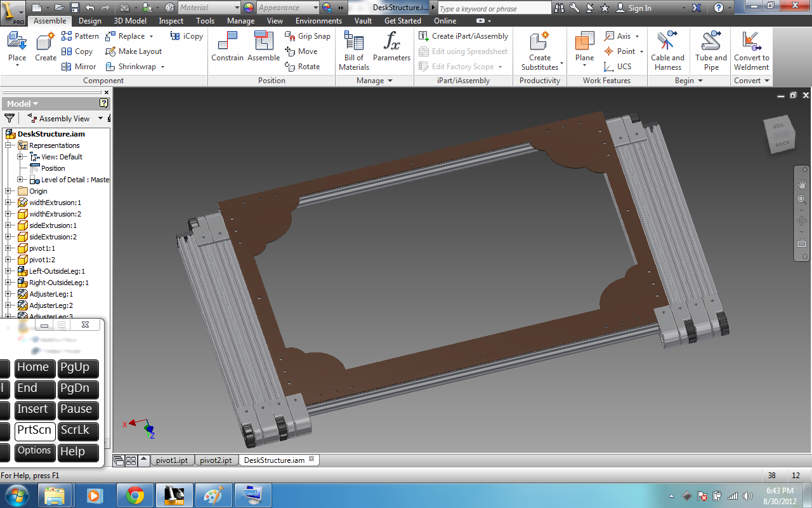Select the Mirror components tool
Image resolution: width=812 pixels, height=508 pixels.
click(79, 67)
